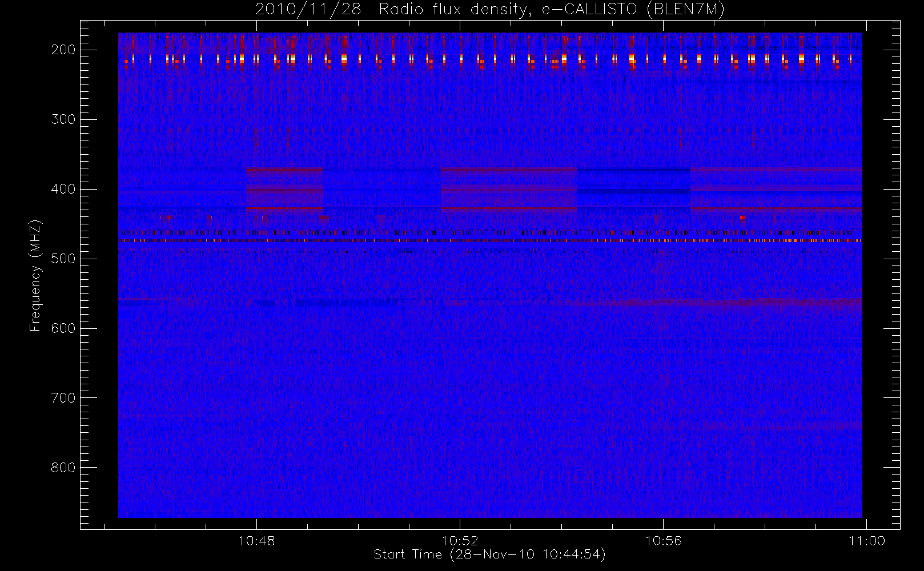Click the 10:52 time tick label
Screen dimensions: 924x571
pos(460,541)
